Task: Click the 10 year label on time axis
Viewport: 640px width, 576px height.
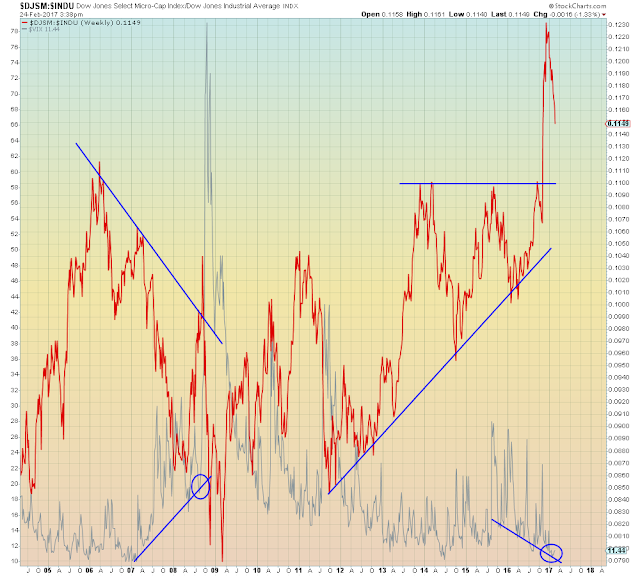Action: point(257,571)
